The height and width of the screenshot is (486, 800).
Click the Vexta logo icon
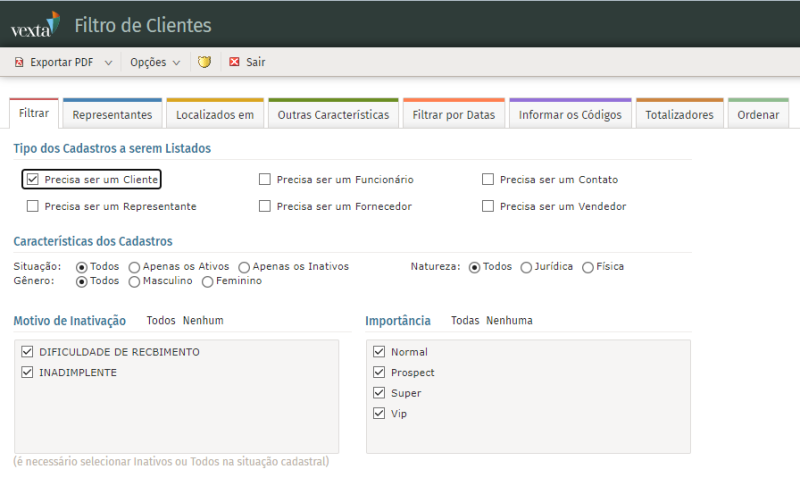click(x=35, y=24)
